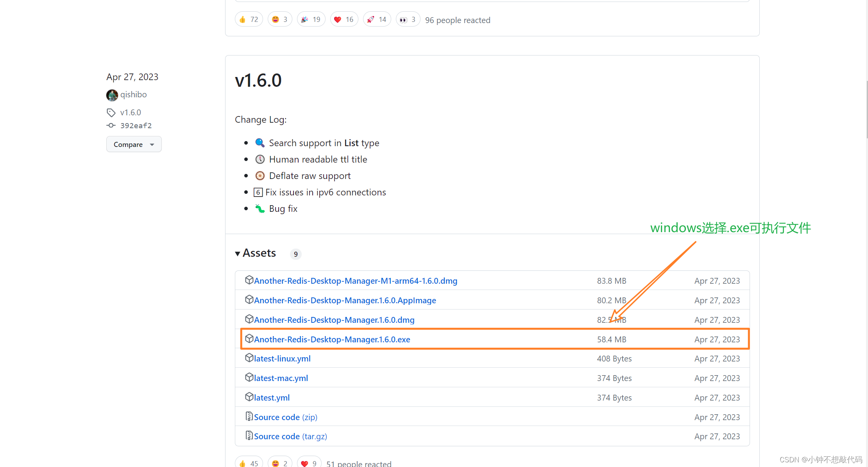Click the v1.6.0 tag link
868x467 pixels.
coord(129,112)
